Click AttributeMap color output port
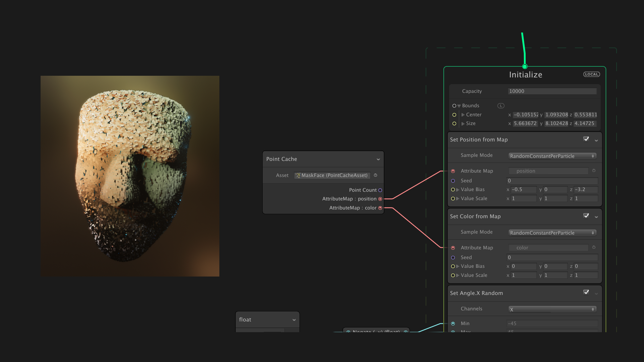This screenshot has width=644, height=362. coord(380,208)
